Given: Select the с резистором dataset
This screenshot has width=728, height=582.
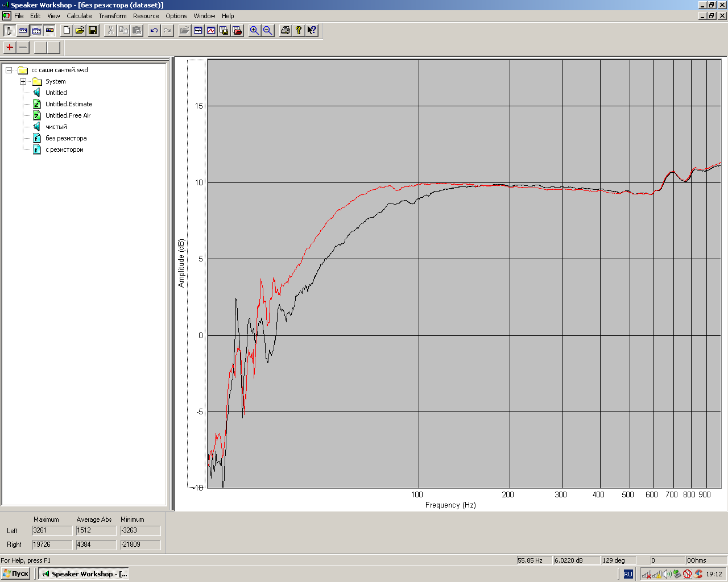Looking at the screenshot, I should click(x=64, y=149).
